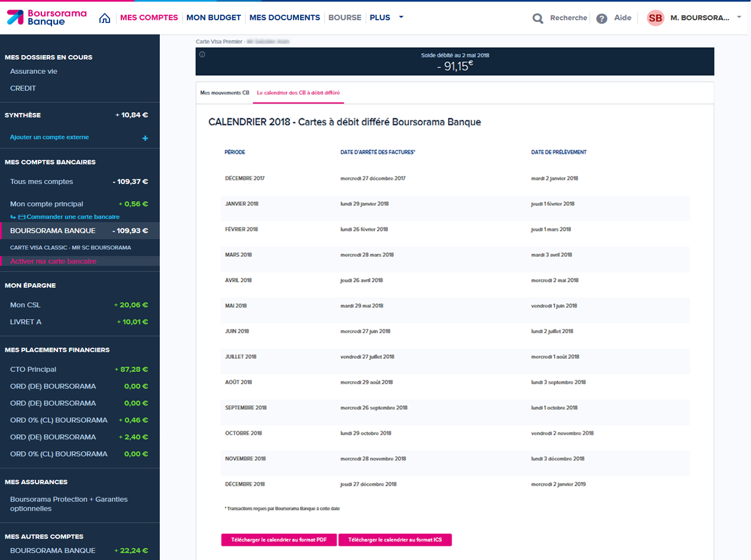Expand the PLUS menu dropdown arrow
Viewport: 751px width, 560px height.
tap(401, 17)
